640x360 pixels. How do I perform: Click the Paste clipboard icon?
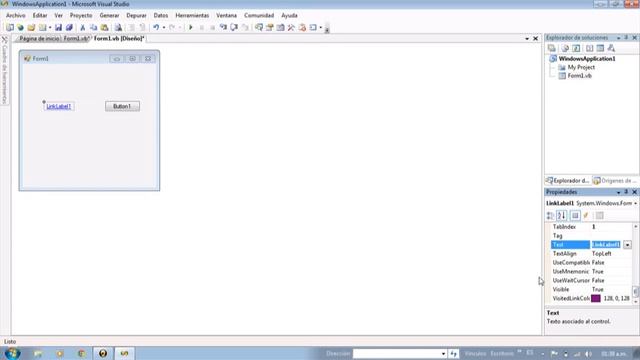pos(104,27)
